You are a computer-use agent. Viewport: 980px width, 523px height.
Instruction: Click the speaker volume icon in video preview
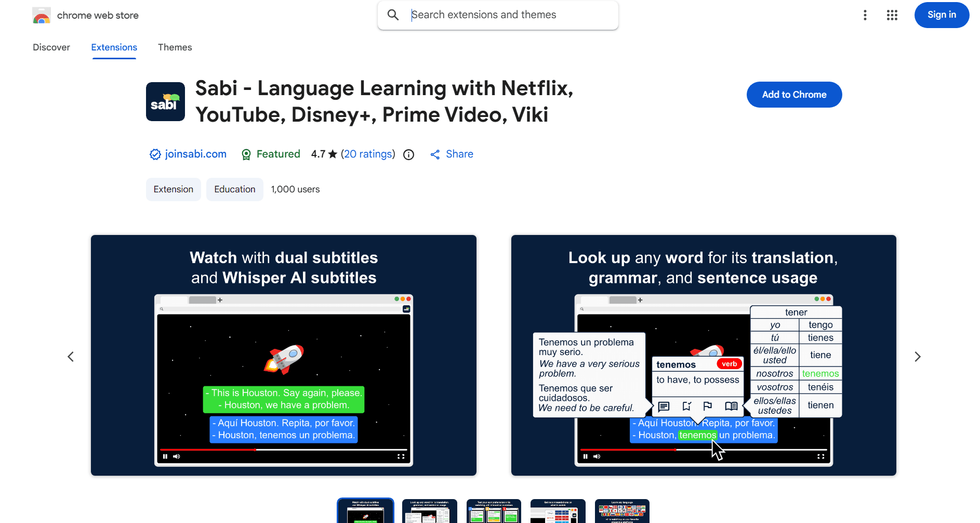pyautogui.click(x=177, y=456)
